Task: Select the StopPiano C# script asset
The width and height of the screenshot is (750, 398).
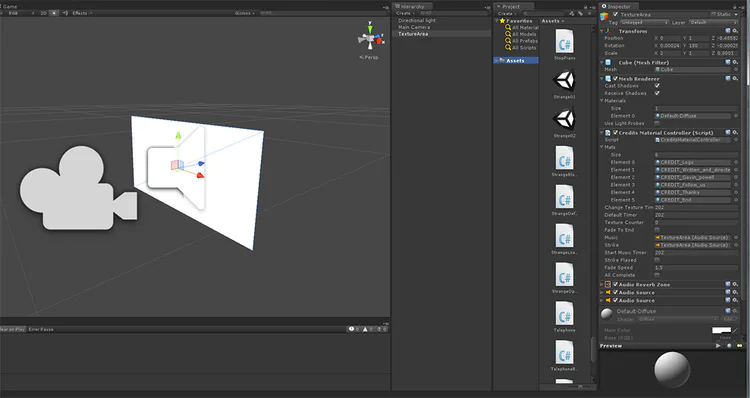Action: (564, 44)
